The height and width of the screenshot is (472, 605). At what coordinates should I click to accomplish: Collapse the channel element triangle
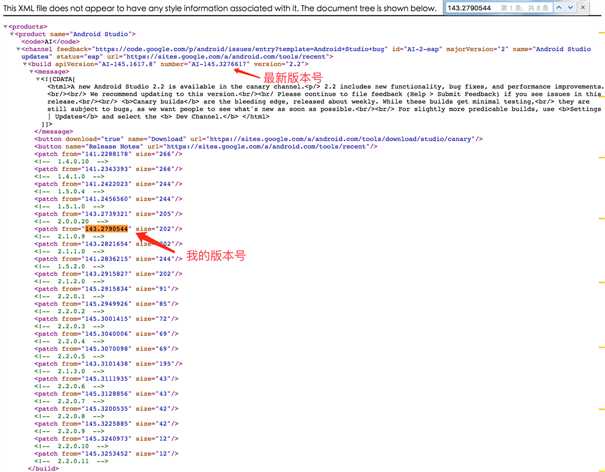coord(18,49)
